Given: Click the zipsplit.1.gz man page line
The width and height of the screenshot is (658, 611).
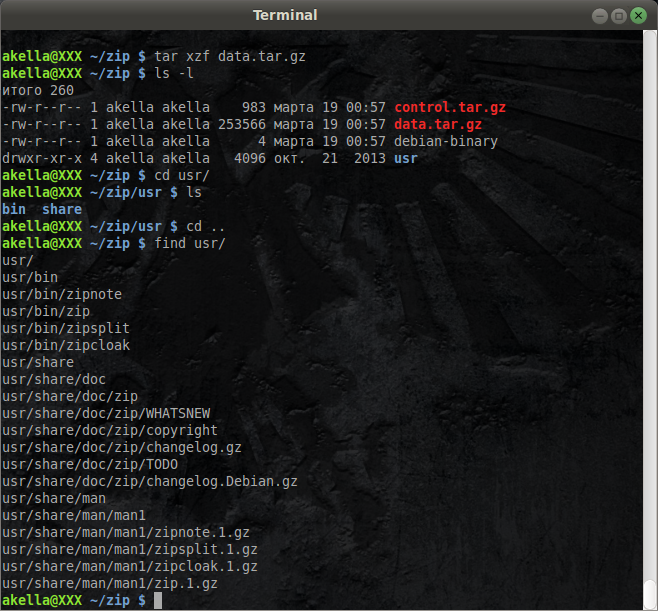Looking at the screenshot, I should pyautogui.click(x=130, y=550).
